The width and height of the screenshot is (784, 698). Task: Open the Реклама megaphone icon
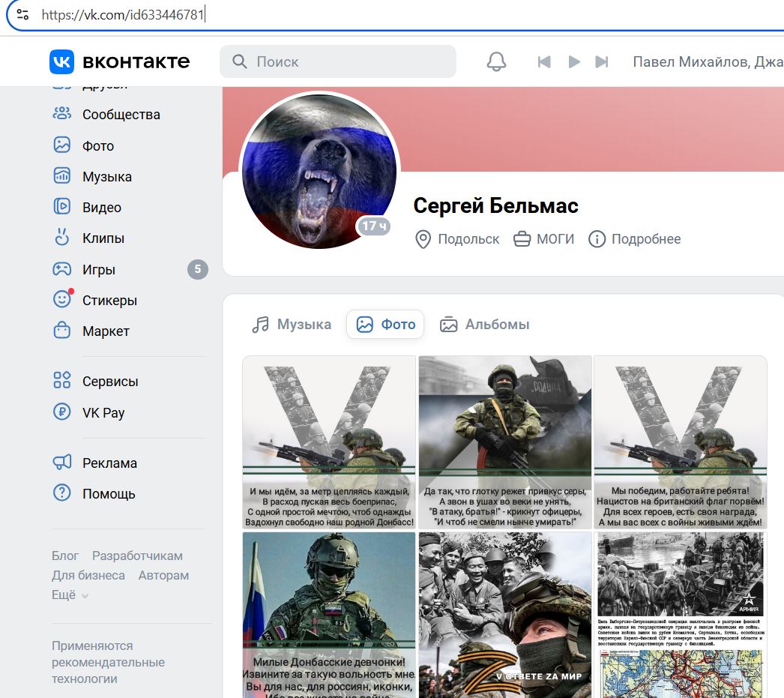(x=62, y=462)
